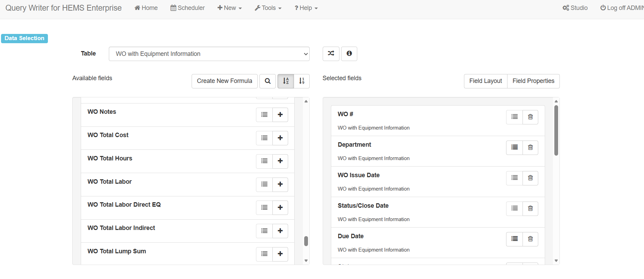Viewport: 644px width, 279px height.
Task: Log off the ADMIN user
Action: pos(622,8)
